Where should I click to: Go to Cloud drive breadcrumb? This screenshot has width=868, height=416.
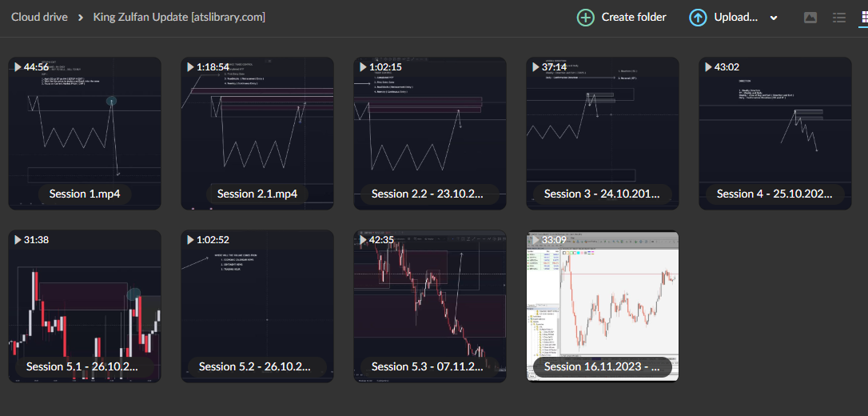tap(39, 17)
